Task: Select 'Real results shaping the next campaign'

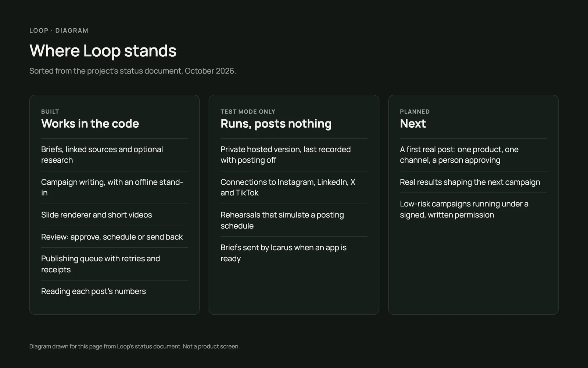Action: click(473, 182)
